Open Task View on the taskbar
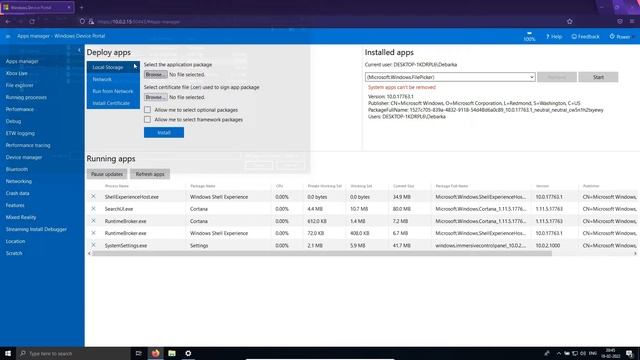This screenshot has height=360, width=640. point(139,353)
